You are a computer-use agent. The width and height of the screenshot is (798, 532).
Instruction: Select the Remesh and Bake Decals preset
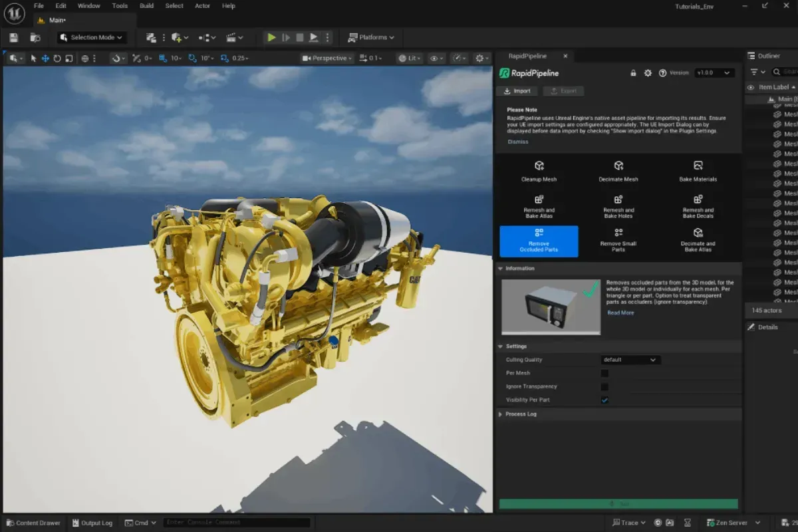pos(698,207)
